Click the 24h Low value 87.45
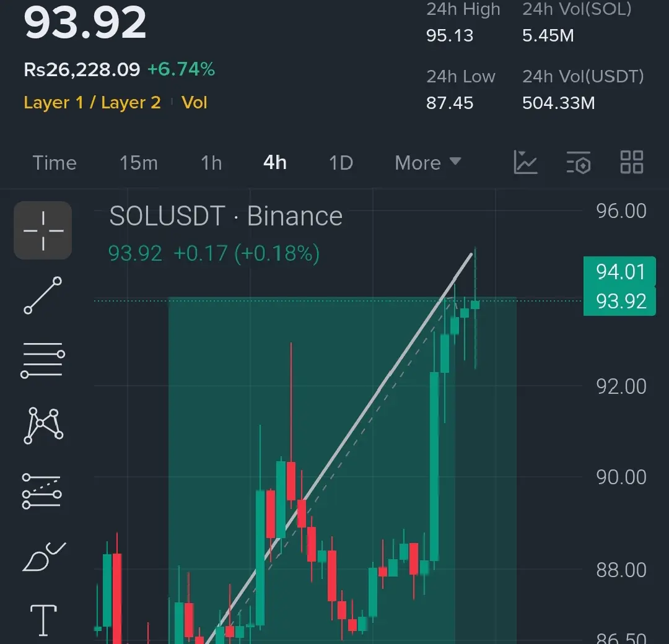This screenshot has width=669, height=644. (x=450, y=103)
